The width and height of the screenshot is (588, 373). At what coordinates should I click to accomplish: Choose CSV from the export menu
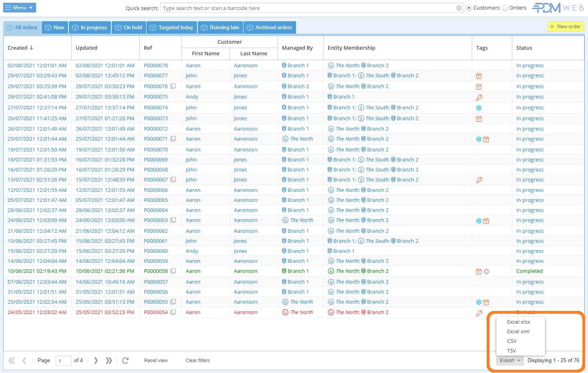511,341
